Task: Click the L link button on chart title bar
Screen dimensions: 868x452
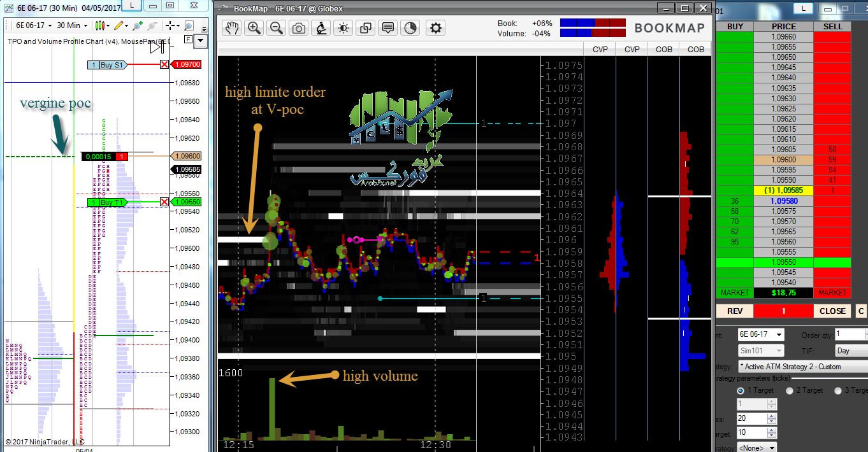Action: click(131, 5)
